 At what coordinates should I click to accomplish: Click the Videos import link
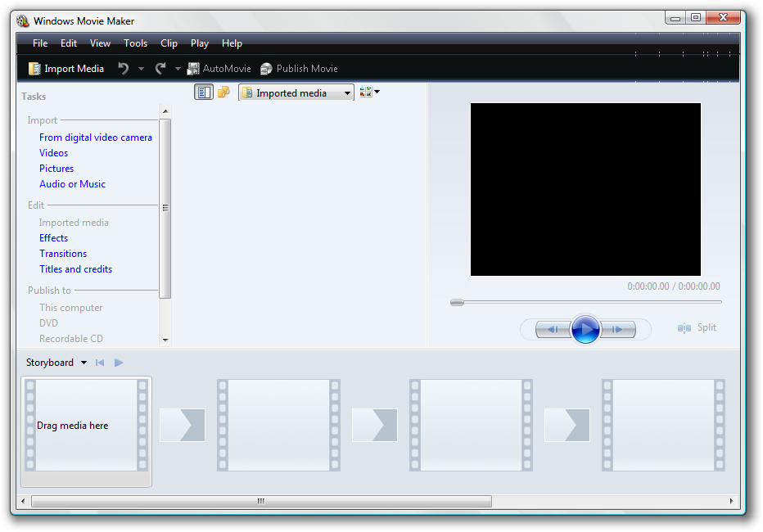click(x=53, y=153)
